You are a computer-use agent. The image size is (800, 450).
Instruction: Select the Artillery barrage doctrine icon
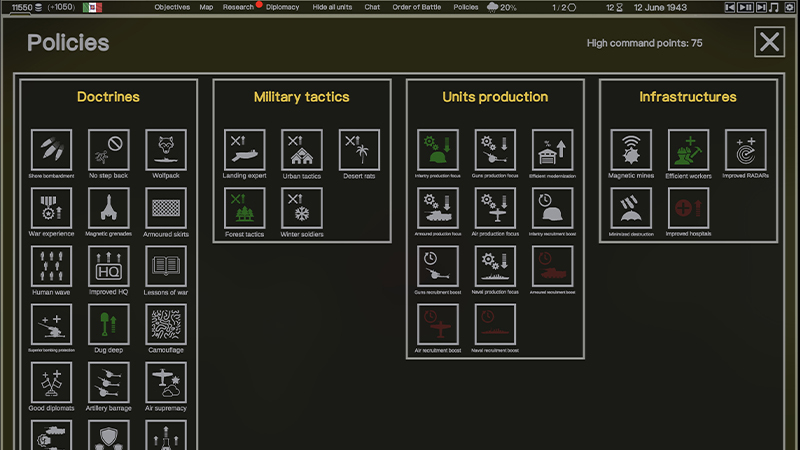(x=108, y=382)
